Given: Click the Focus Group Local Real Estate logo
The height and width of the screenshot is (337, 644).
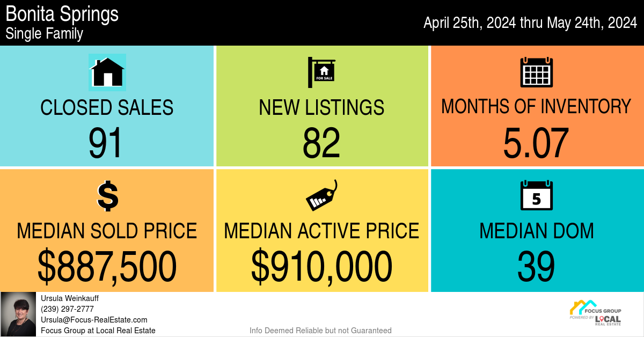Looking at the screenshot, I should click(x=595, y=313).
